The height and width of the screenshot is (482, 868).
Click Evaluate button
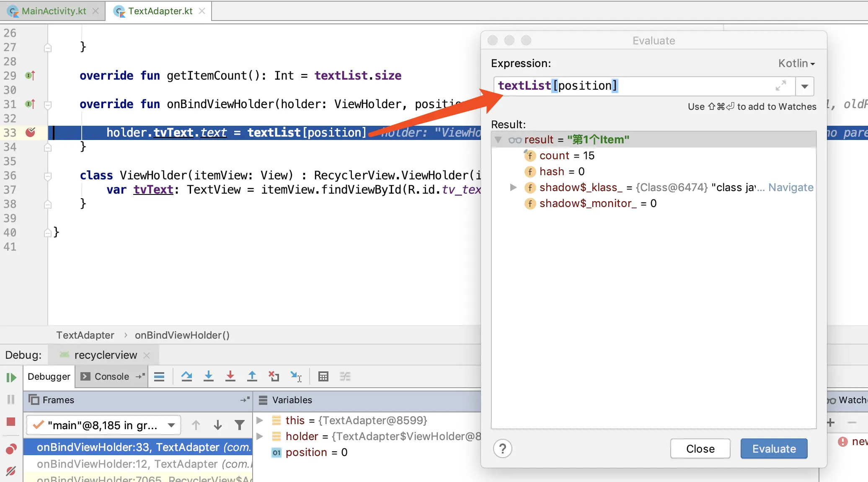pos(774,449)
